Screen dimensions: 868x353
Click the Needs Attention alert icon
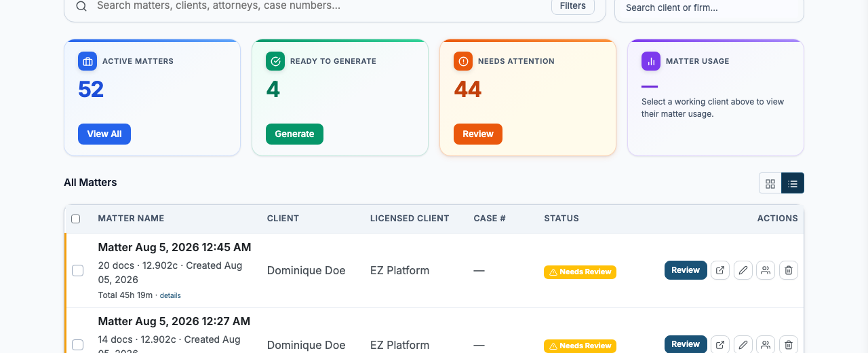(x=463, y=61)
